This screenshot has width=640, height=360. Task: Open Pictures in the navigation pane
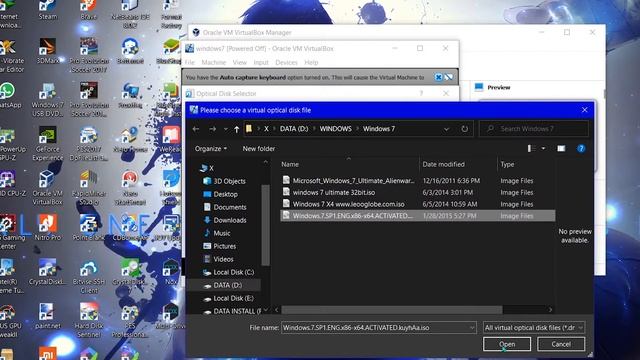[x=220, y=246]
